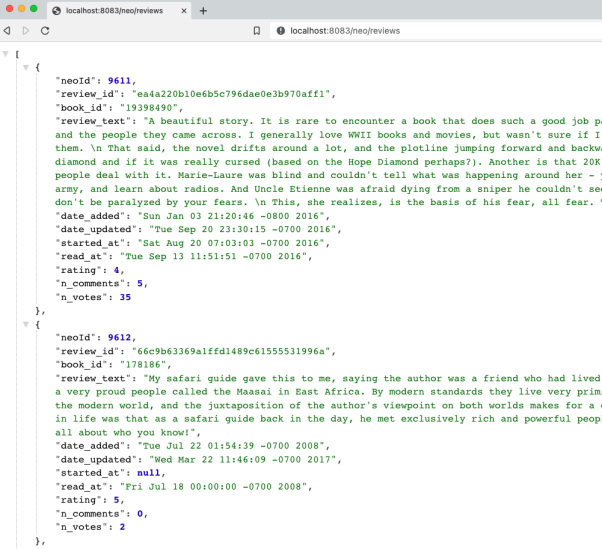Click the tab's globe favicon
This screenshot has width=602, height=549.
tap(56, 11)
